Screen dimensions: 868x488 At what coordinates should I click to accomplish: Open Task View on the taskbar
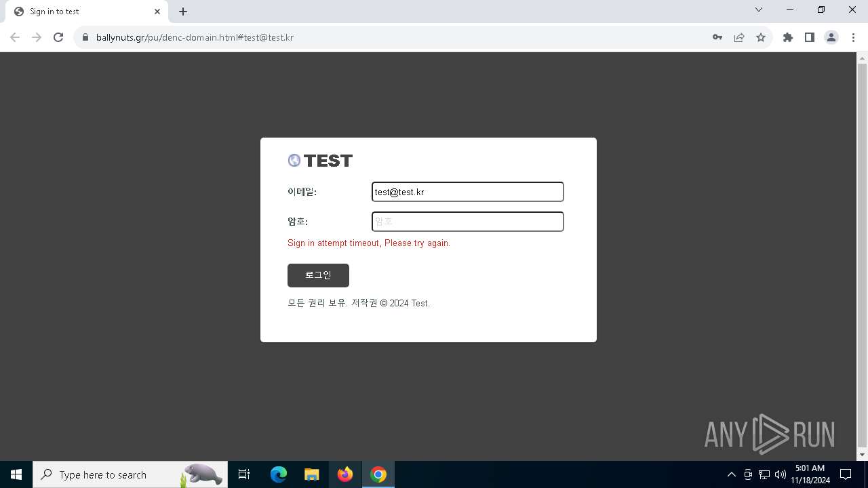244,474
